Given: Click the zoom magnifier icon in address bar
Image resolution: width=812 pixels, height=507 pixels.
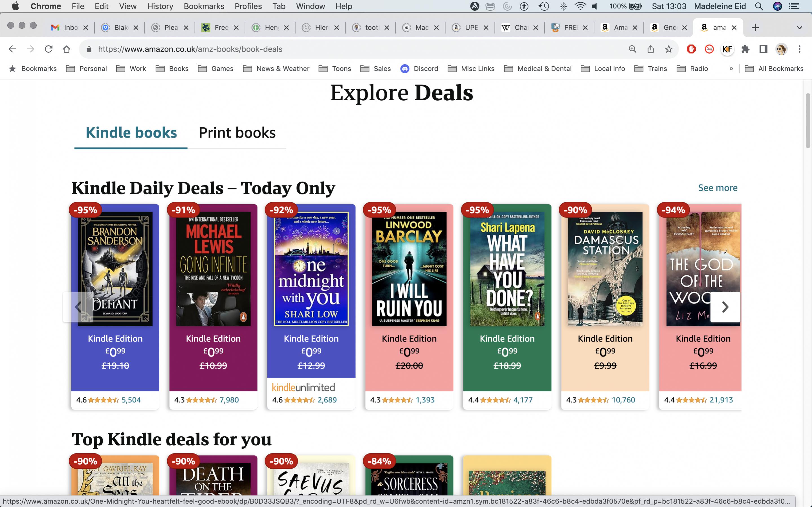Looking at the screenshot, I should click(632, 49).
